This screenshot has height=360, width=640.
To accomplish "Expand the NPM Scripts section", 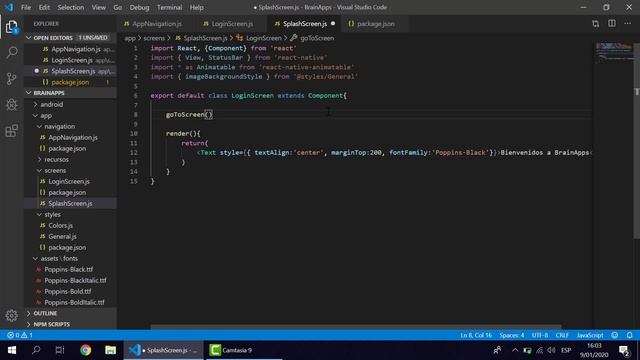I will point(51,324).
